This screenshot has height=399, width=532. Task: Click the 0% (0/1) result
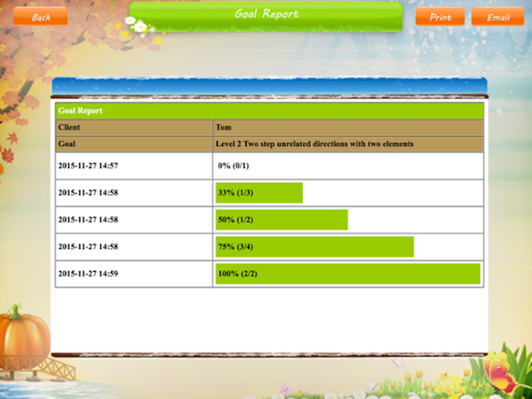coord(233,166)
